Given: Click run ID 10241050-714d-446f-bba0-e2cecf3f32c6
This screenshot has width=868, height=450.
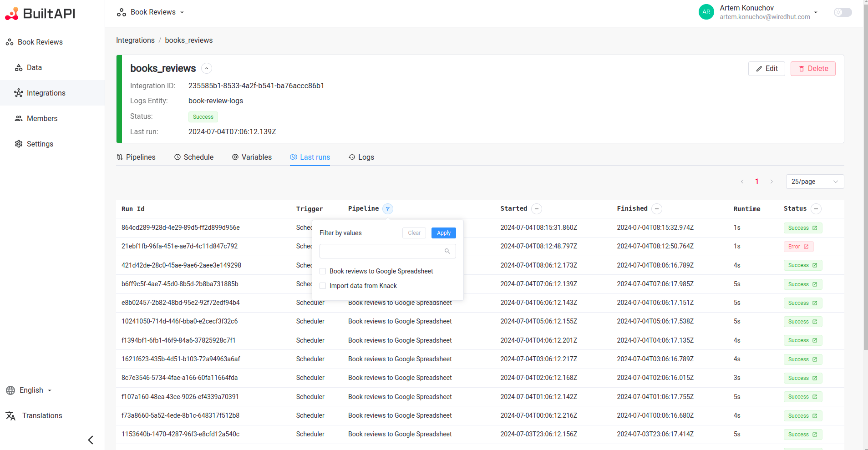Looking at the screenshot, I should click(179, 321).
